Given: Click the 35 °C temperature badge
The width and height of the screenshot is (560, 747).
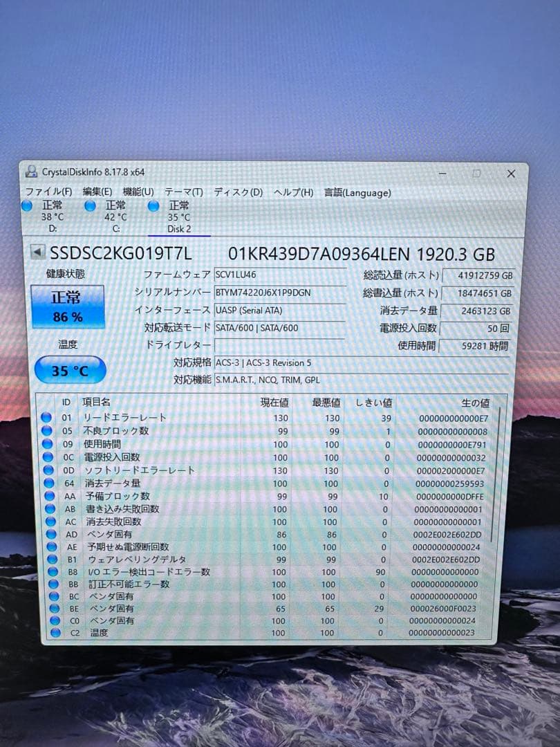Looking at the screenshot, I should pos(68,371).
